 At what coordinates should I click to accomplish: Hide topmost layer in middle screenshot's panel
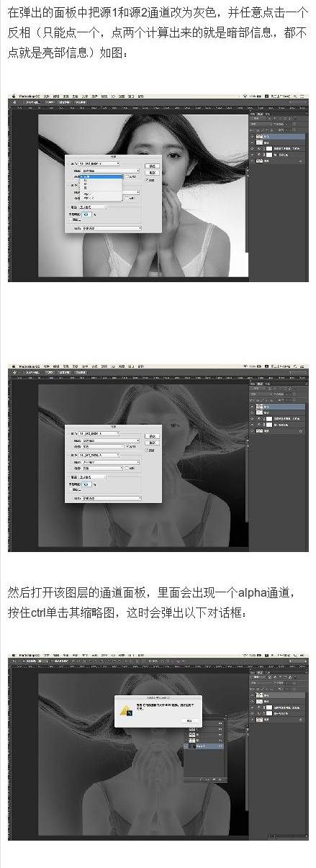252,407
